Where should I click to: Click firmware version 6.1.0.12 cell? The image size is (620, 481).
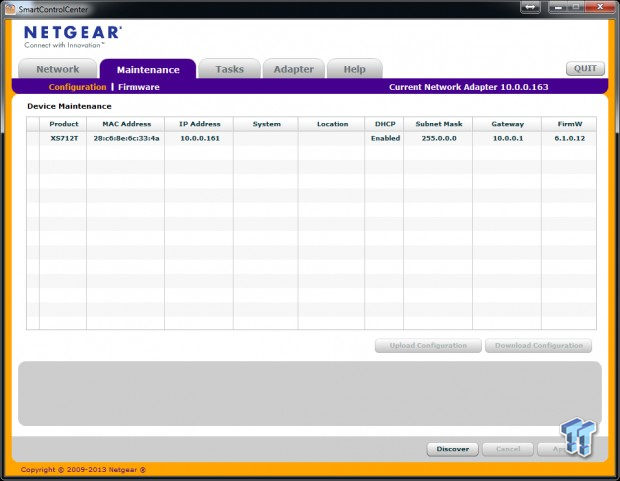[x=569, y=138]
